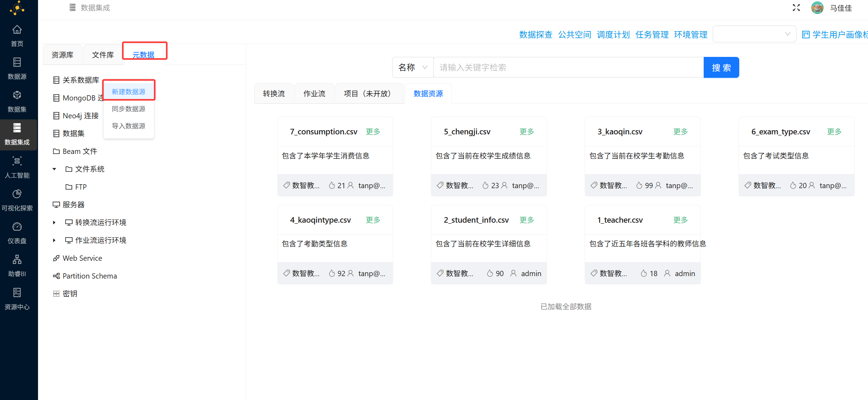Screen dimensions: 868x400
Task: Click 更多 on 1_teacher.csv card
Action: click(x=681, y=220)
